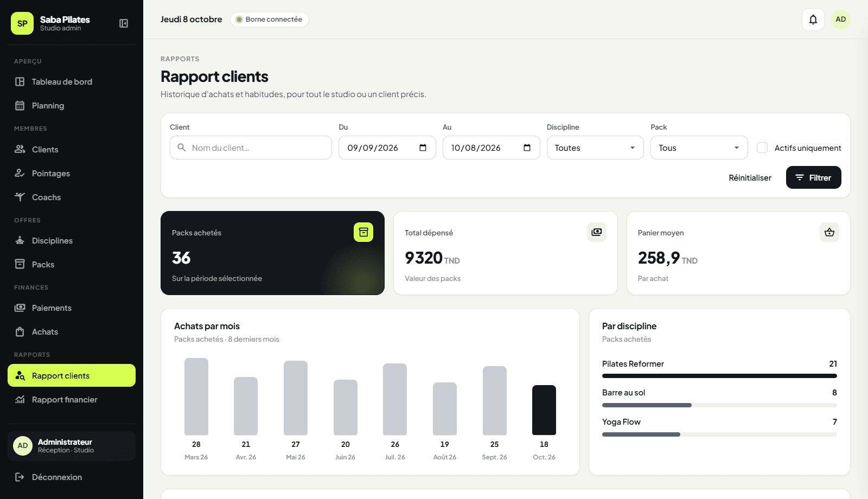Image resolution: width=868 pixels, height=499 pixels.
Task: Navigate to Disciplines
Action: [x=72, y=240]
